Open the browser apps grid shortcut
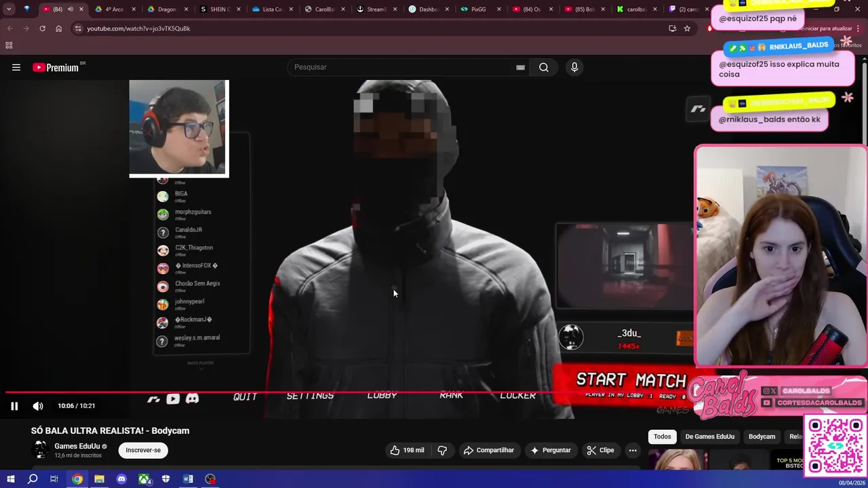The width and height of the screenshot is (868, 488). 9,45
